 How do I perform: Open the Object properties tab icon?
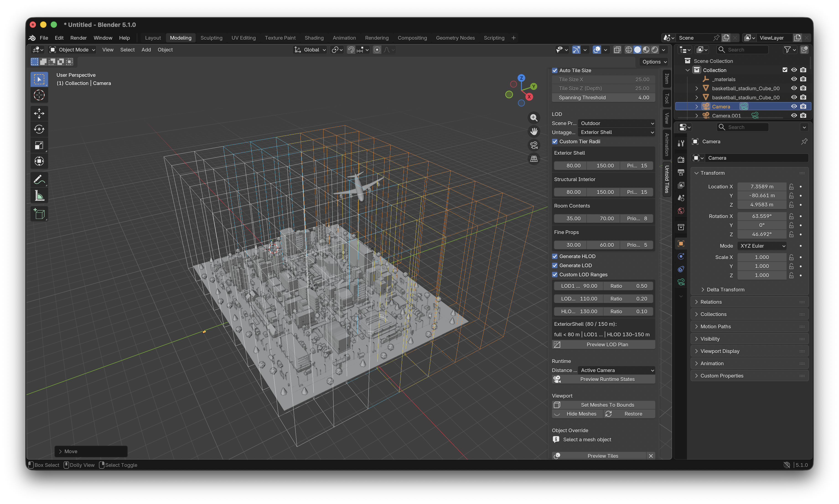pos(681,244)
